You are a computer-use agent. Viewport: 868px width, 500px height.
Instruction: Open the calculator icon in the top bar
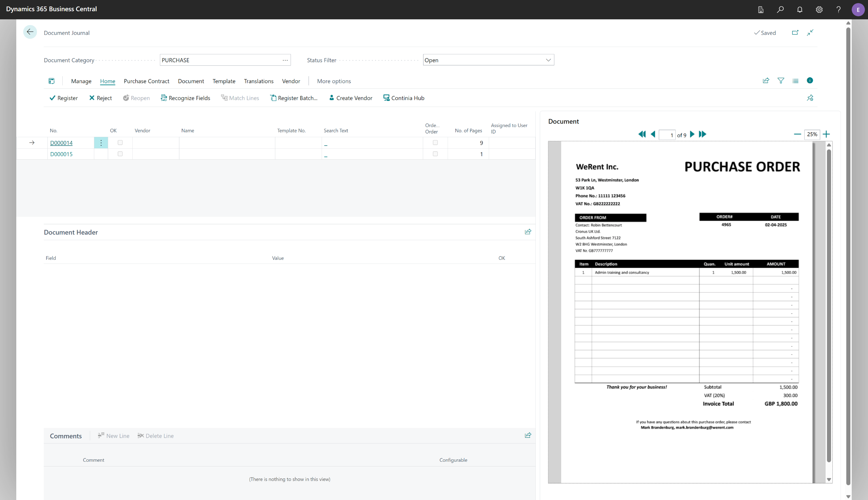[761, 9]
